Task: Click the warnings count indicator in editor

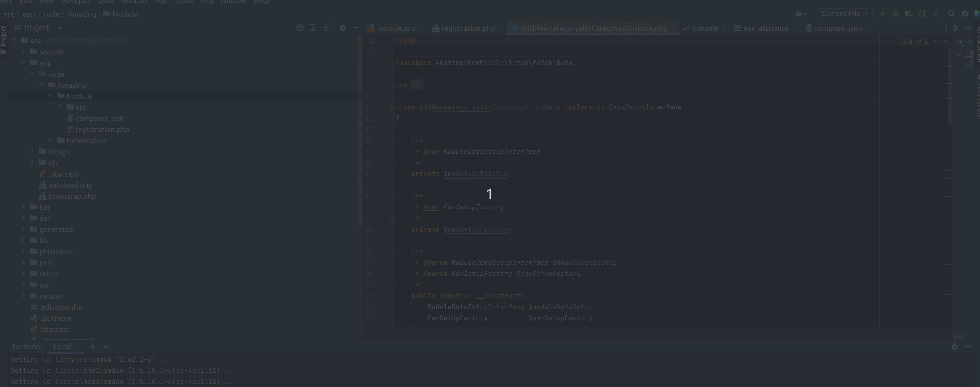Action: click(907, 42)
